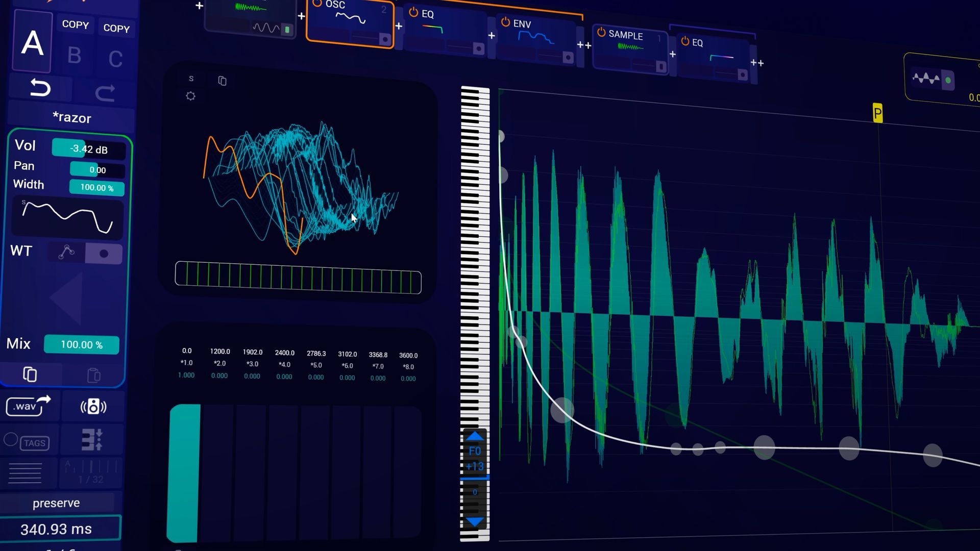Click the TAGS button

tap(35, 443)
